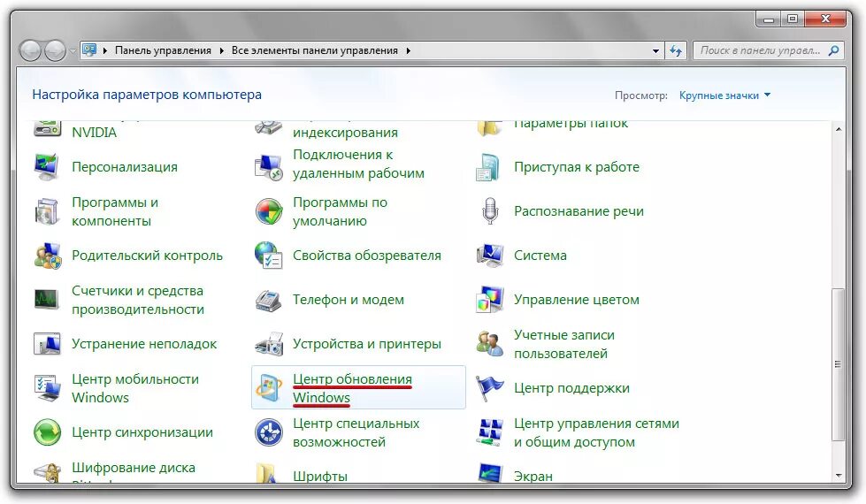Click the Центр поддержки text link
The width and height of the screenshot is (866, 504).
[x=571, y=388]
